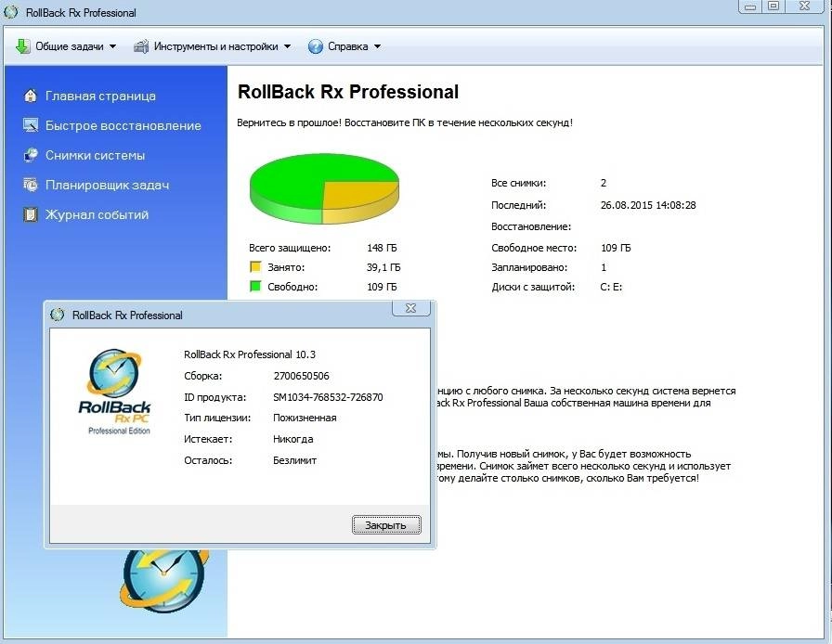Click the monitor icon beside Быстрое восстановление
The image size is (832, 644).
tap(31, 125)
